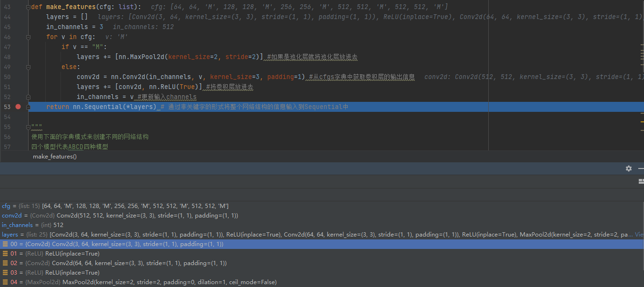Click nn.MaxPool2d call on line 48
Viewport: 644px width, 287px height.
tap(190, 57)
